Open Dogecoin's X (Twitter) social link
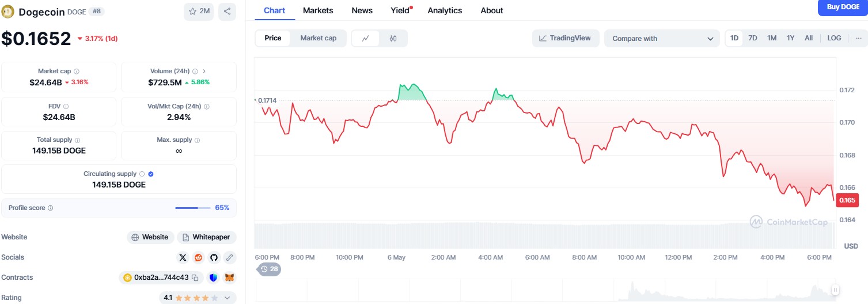Viewport: 868px width, 304px height. (183, 257)
